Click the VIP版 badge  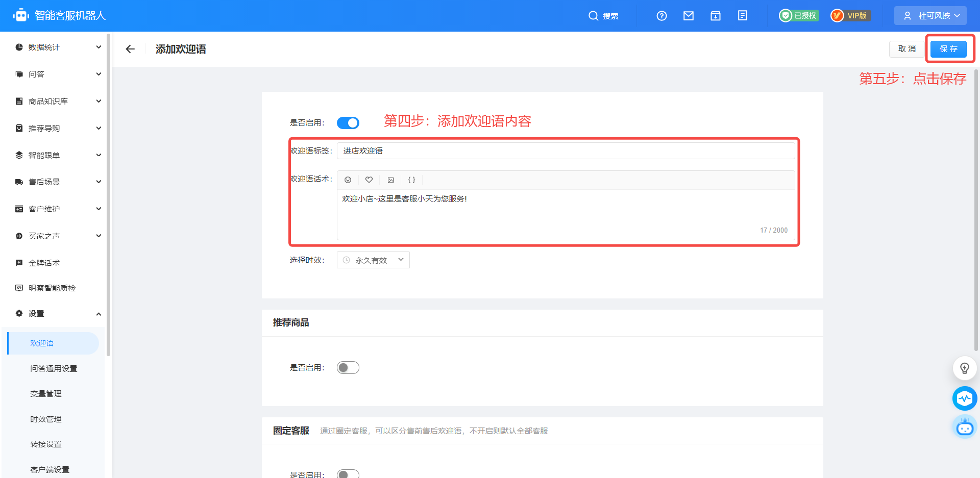coord(851,16)
